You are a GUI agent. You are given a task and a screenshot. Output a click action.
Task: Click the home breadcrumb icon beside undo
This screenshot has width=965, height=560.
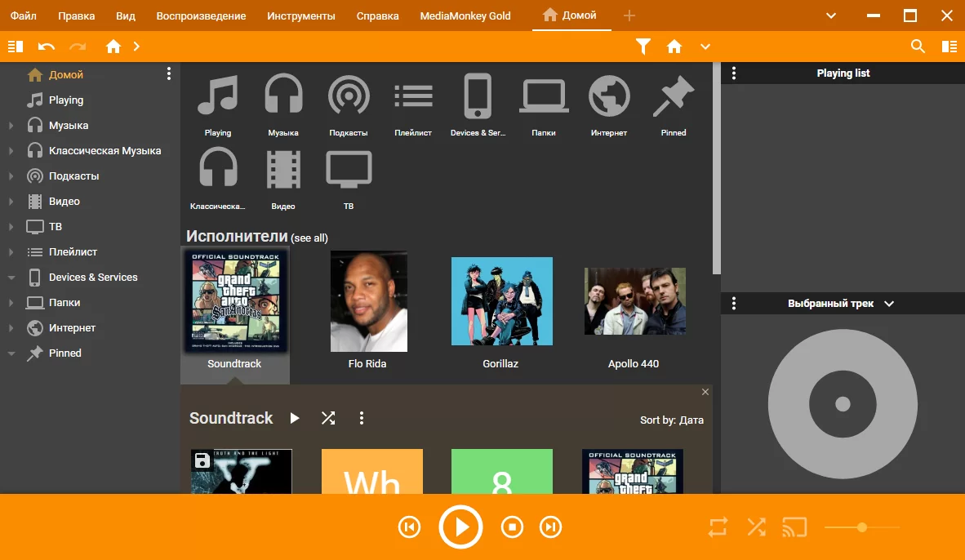113,47
